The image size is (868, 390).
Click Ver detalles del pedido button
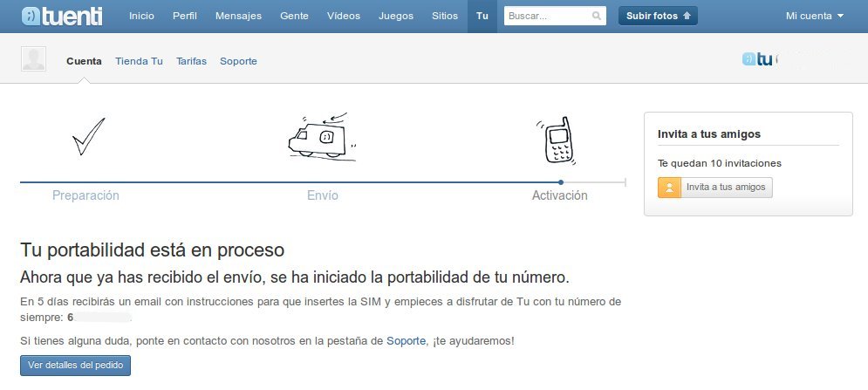tap(75, 366)
